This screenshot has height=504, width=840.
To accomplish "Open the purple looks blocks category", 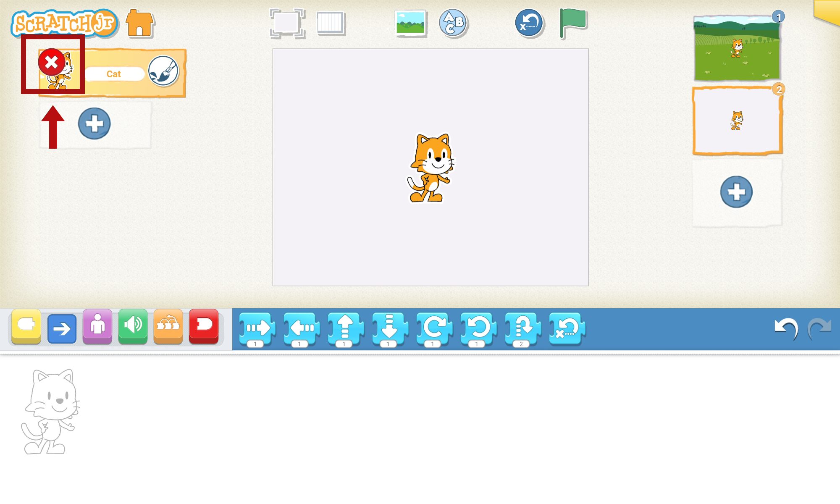I will coord(97,327).
